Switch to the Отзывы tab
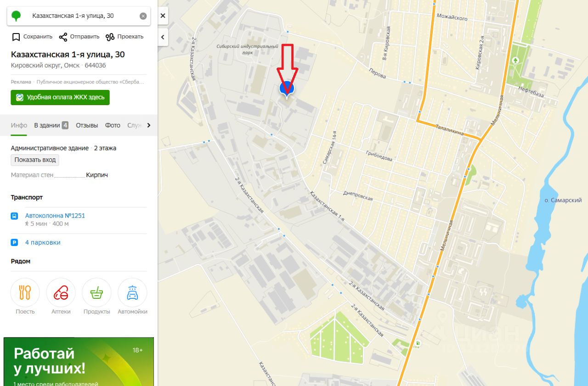588x386 pixels. coord(87,125)
